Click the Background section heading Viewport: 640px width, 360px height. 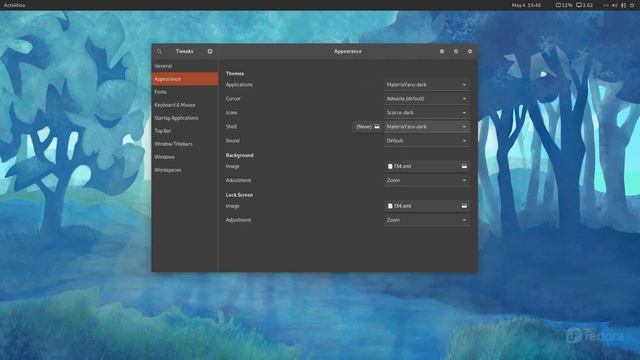[x=240, y=155]
